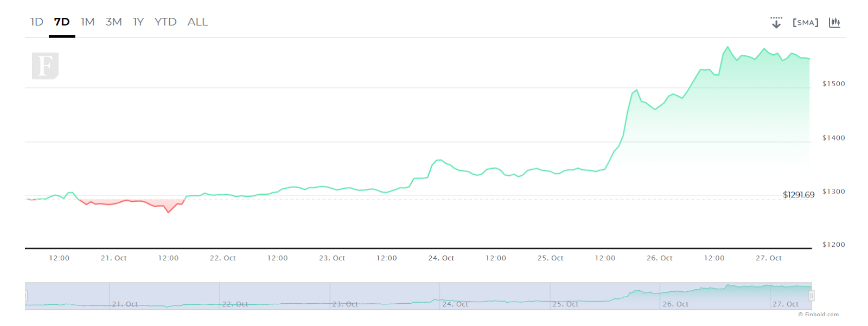868x326 pixels.
Task: Click 23. Oct in the navigator strip
Action: pos(345,304)
